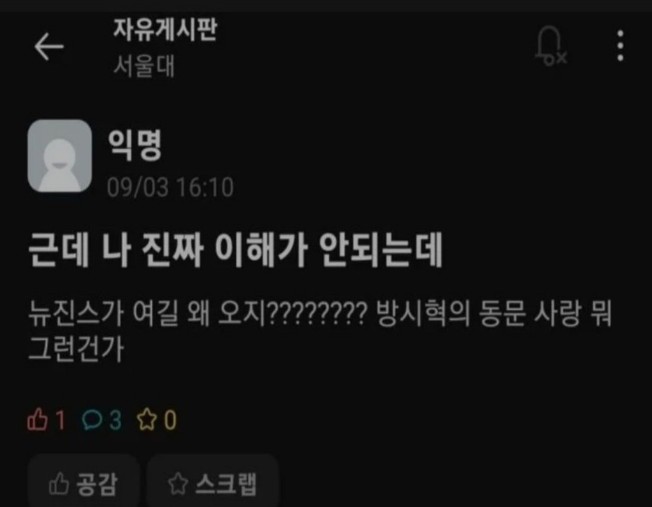This screenshot has width=652, height=507.
Task: Tap the anonymous profile avatar
Action: (x=59, y=156)
